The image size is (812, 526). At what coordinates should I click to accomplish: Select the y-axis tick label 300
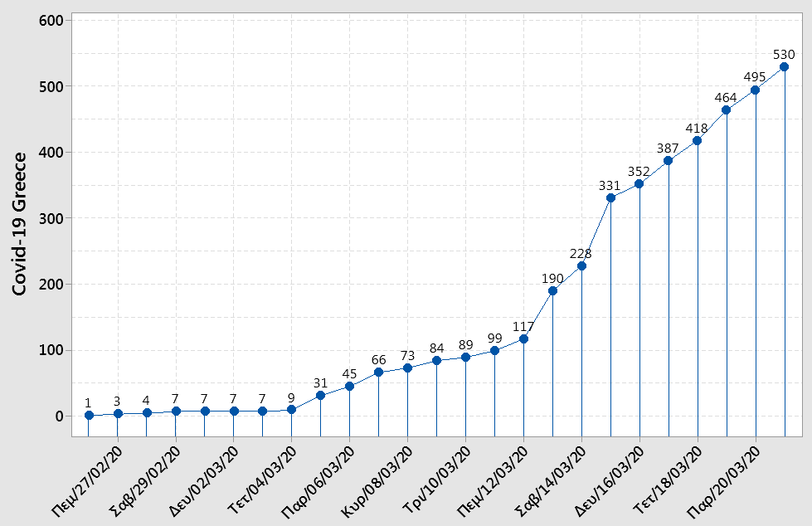pyautogui.click(x=51, y=218)
